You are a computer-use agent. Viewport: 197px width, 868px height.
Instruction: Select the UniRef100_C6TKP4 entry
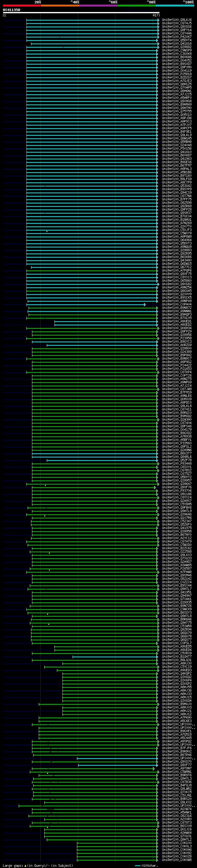(177, 372)
